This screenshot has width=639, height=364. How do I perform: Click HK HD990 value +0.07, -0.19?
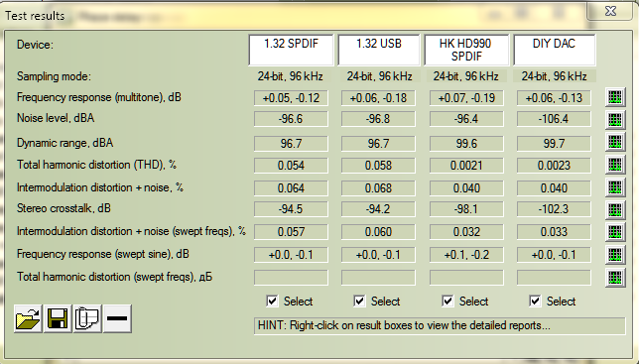point(466,98)
